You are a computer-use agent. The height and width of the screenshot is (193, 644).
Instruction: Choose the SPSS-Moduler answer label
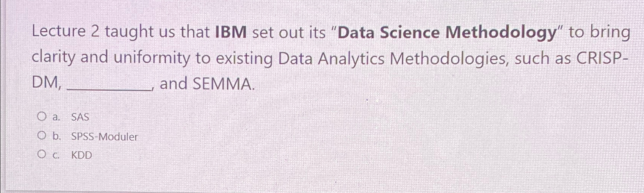pyautogui.click(x=105, y=137)
